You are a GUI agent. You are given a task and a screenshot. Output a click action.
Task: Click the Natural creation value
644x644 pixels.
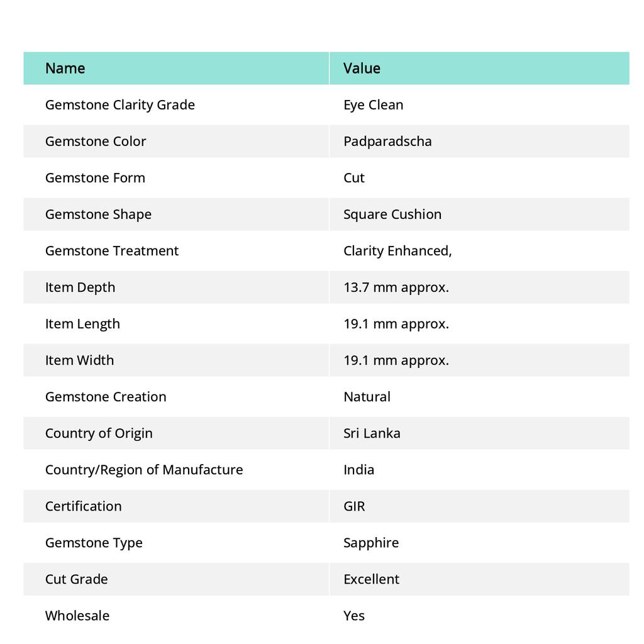pyautogui.click(x=367, y=397)
